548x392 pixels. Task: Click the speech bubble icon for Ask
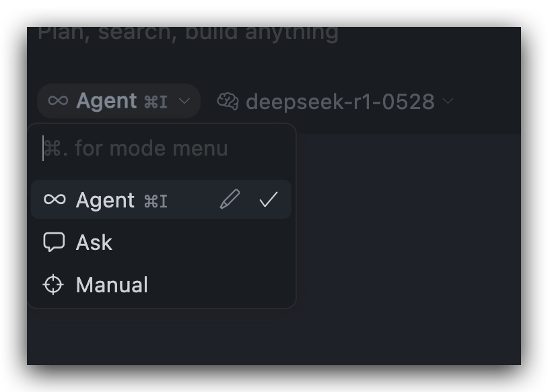point(54,242)
